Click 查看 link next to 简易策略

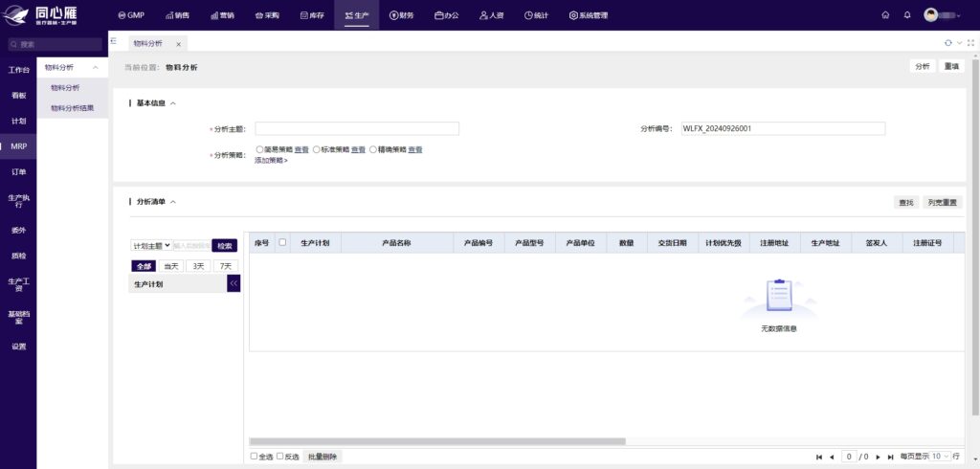click(x=301, y=149)
